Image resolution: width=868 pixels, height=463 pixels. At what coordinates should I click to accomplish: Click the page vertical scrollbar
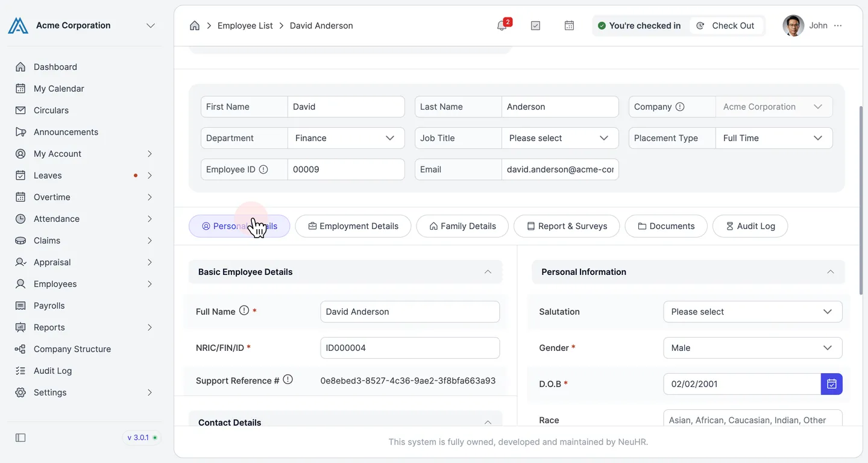point(860,200)
